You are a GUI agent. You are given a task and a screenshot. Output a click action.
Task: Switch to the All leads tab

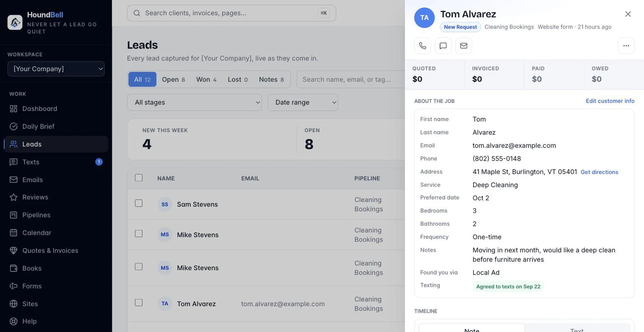tap(143, 79)
